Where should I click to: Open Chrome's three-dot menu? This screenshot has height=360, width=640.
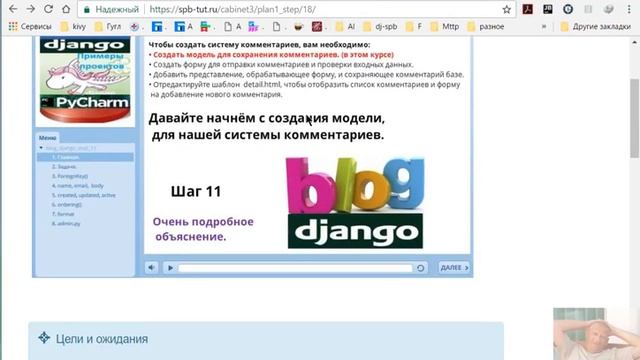[629, 9]
